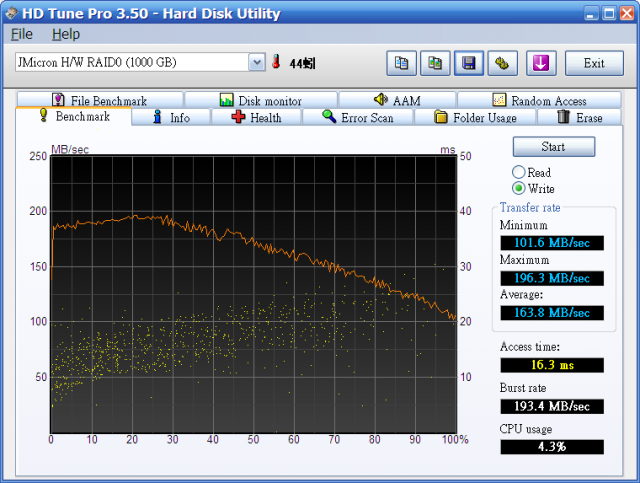The image size is (640, 483).
Task: Select the Write radio button
Action: pyautogui.click(x=519, y=189)
